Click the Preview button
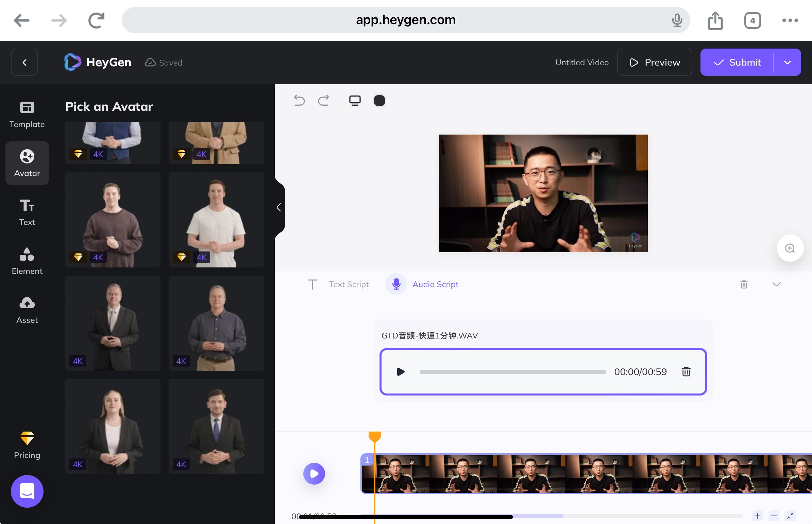This screenshot has height=524, width=812. 654,63
